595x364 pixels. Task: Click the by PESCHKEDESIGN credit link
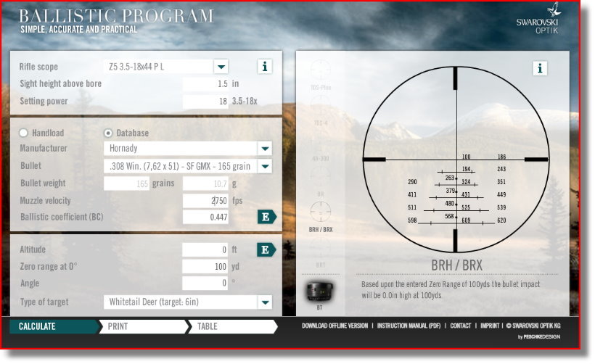click(539, 336)
